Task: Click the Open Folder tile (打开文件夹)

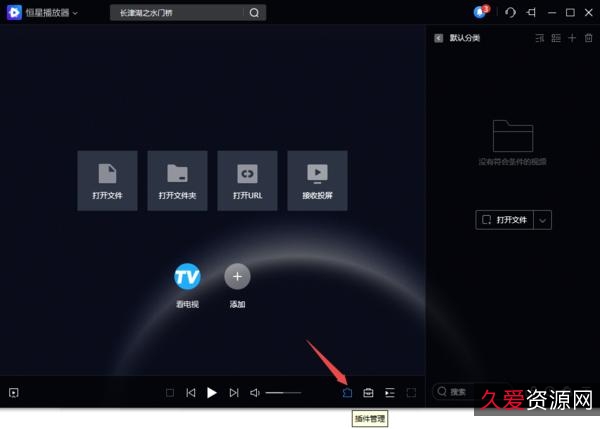Action: pyautogui.click(x=177, y=180)
